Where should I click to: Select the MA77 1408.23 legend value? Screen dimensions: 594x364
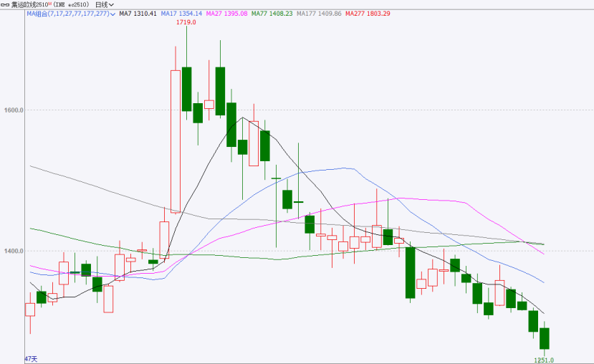(x=272, y=14)
